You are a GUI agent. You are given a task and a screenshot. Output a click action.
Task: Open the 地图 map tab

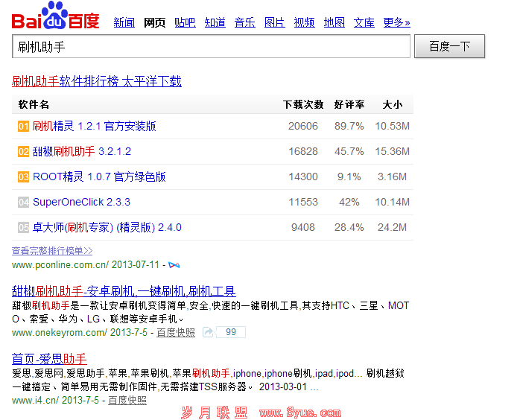tap(334, 22)
